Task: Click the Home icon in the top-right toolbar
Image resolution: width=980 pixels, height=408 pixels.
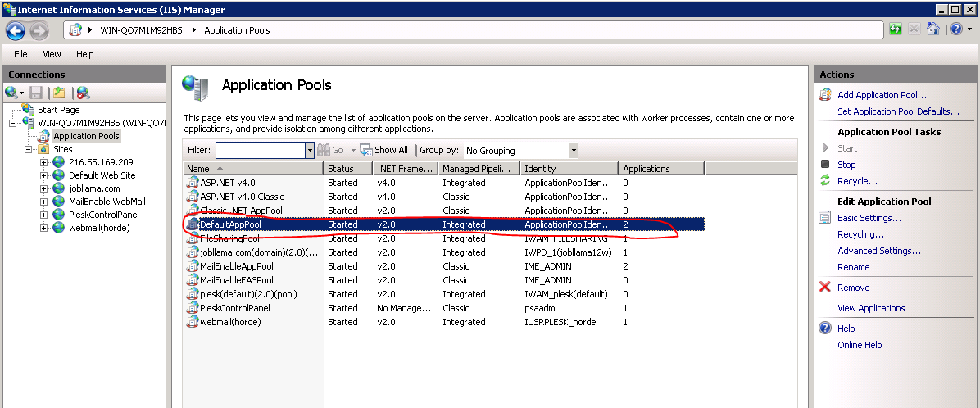Action: [x=932, y=29]
